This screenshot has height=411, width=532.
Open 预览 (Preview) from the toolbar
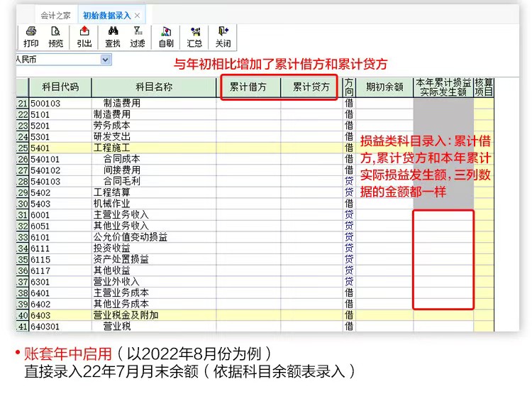(55, 36)
